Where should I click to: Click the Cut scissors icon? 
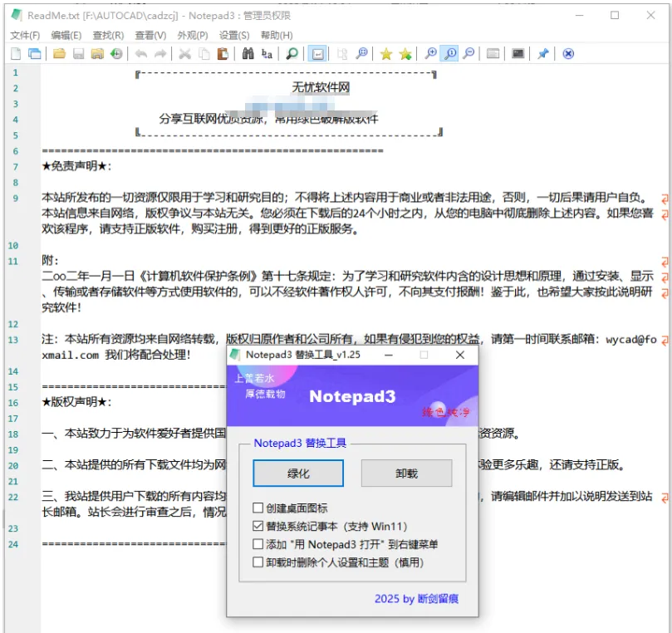pos(185,53)
